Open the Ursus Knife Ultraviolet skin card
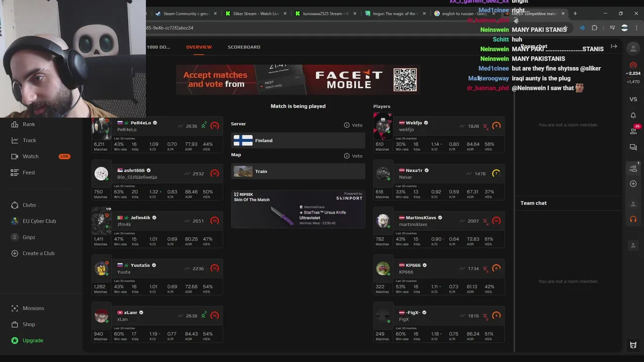The width and height of the screenshot is (644, 362). (x=298, y=209)
